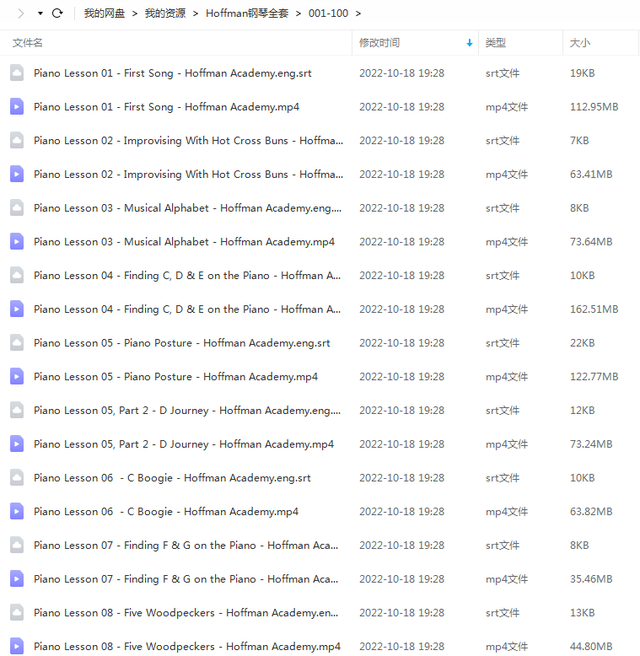Go to 我的资源 in breadcrumb

coord(165,13)
